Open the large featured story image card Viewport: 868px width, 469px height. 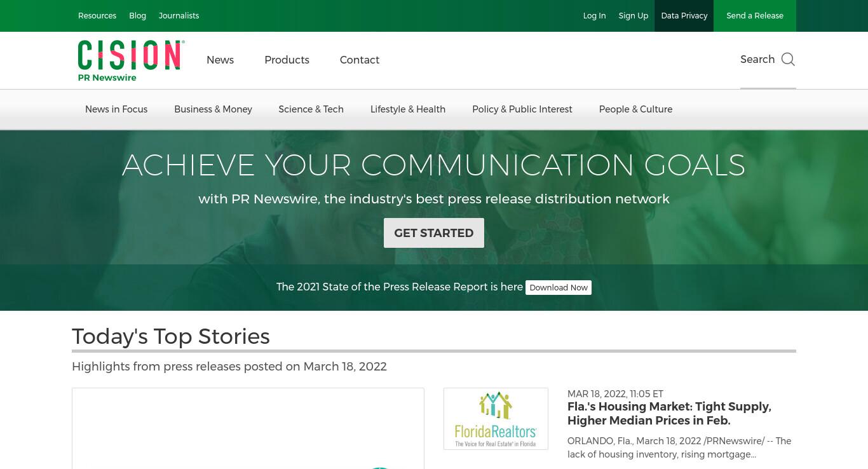pyautogui.click(x=248, y=428)
